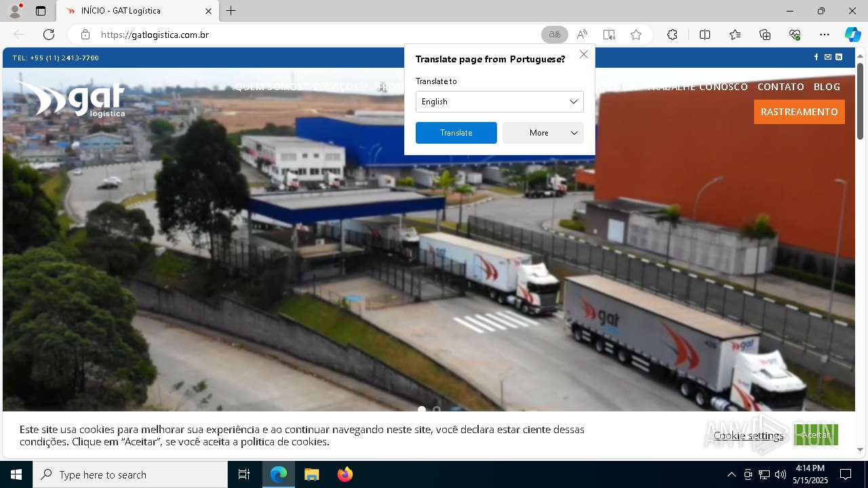Open Browser essentials heart icon
Screen dimensions: 868x488
[x=795, y=35]
